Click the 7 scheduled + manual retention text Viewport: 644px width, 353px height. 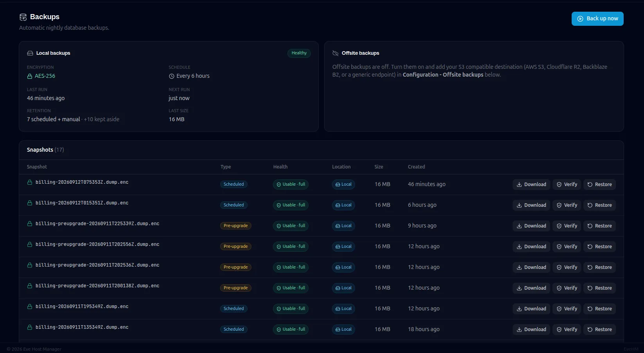[x=54, y=120]
